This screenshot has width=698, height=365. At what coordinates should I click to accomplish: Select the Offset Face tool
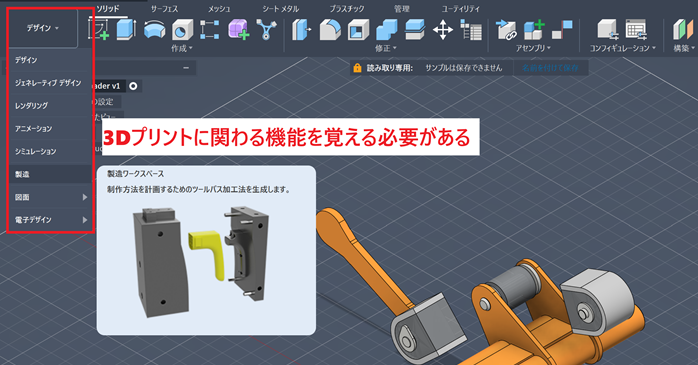coord(415,30)
